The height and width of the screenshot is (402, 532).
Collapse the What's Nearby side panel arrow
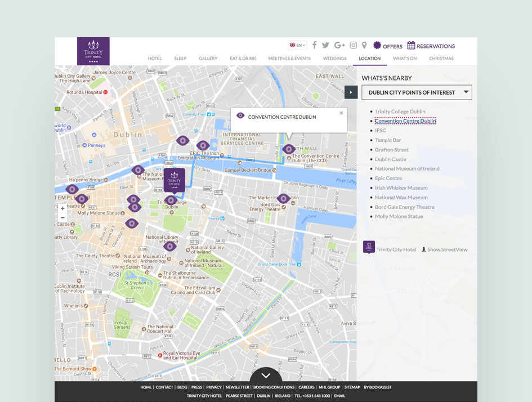(x=351, y=92)
